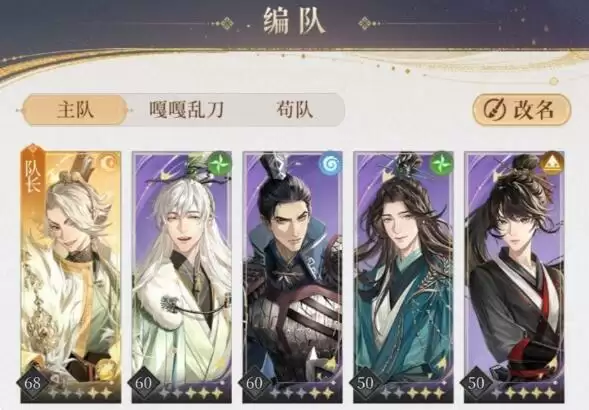Click level 60 badge on white-haired card
589x410 pixels.
pyautogui.click(x=143, y=383)
